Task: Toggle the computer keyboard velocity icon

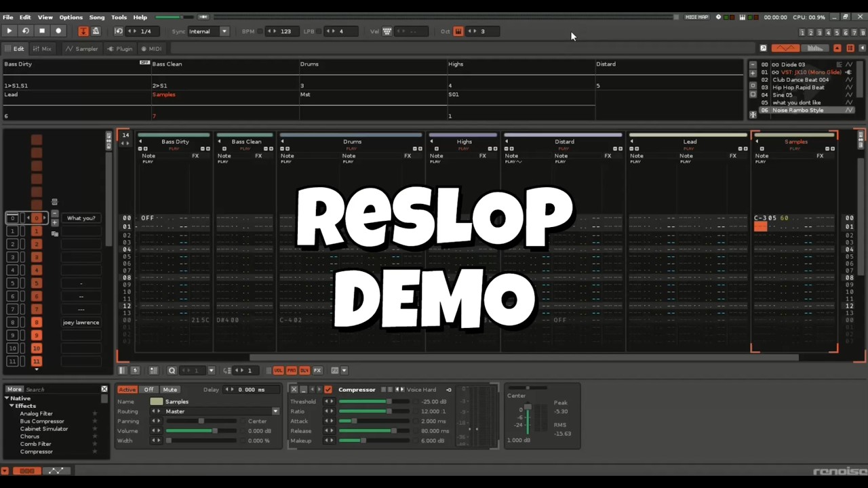Action: pyautogui.click(x=387, y=31)
